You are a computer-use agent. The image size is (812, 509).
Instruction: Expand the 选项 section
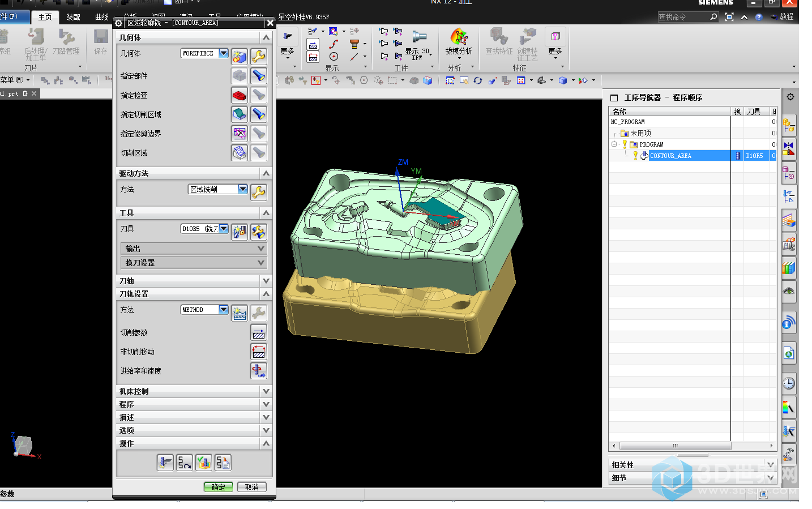pos(194,430)
